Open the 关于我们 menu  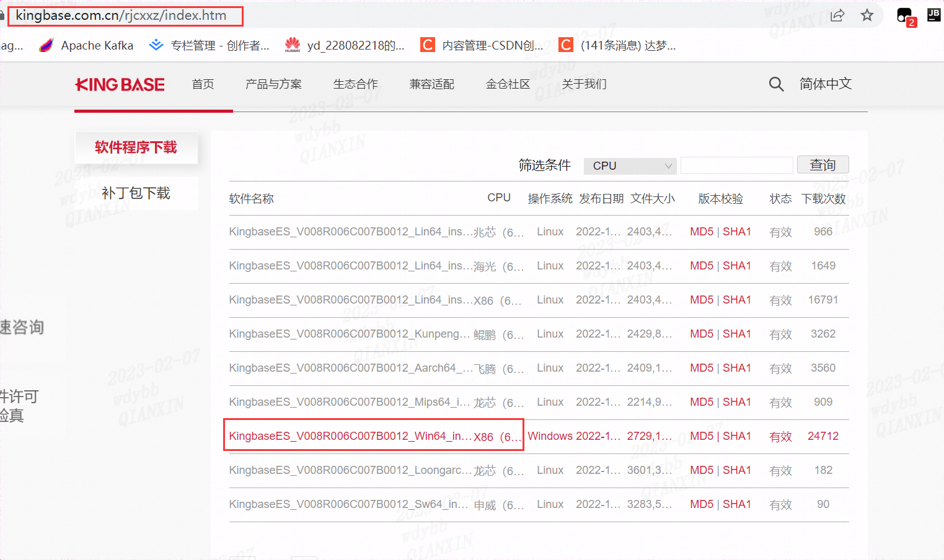click(584, 84)
